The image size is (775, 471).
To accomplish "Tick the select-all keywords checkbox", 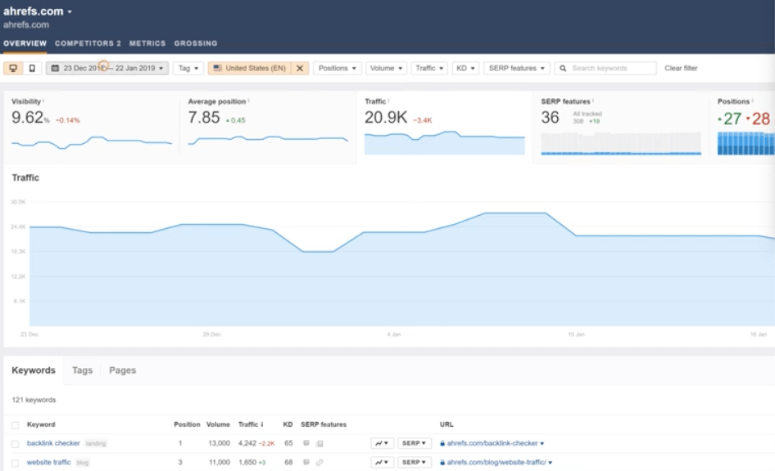I will [x=15, y=425].
